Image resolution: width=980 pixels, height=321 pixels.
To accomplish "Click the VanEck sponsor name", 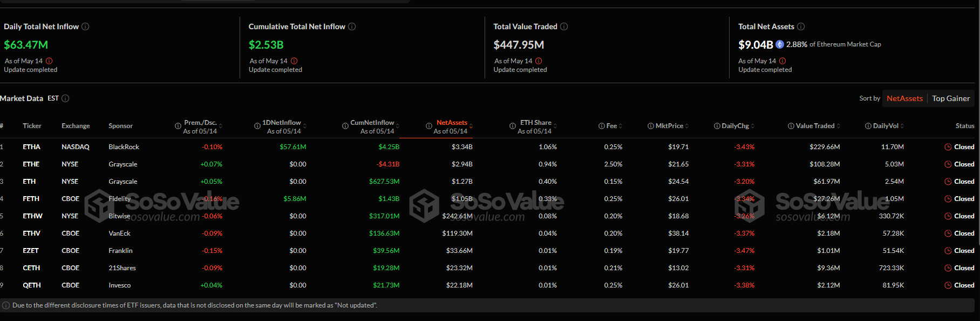I will point(119,233).
